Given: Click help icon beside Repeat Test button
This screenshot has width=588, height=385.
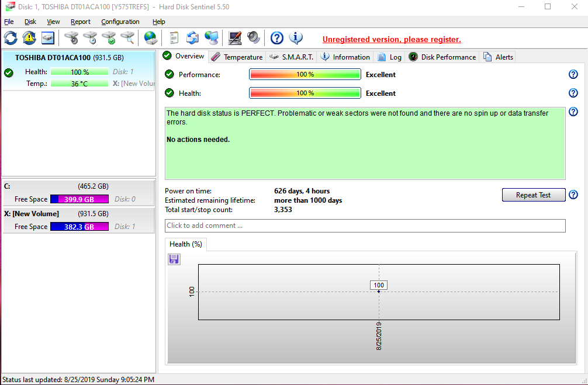Looking at the screenshot, I should pyautogui.click(x=573, y=195).
